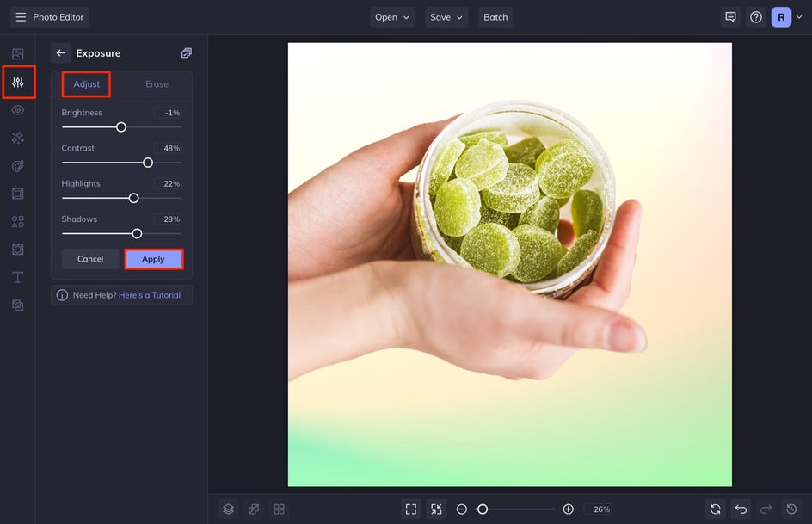Image resolution: width=812 pixels, height=524 pixels.
Task: Select the Effects sparkle icon in sidebar
Action: tap(18, 138)
